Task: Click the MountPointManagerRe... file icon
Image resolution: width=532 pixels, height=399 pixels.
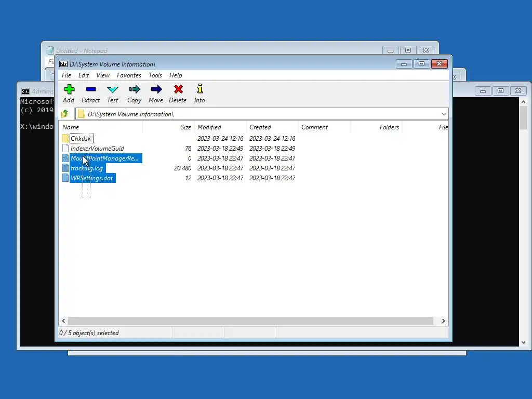Action: pos(65,158)
